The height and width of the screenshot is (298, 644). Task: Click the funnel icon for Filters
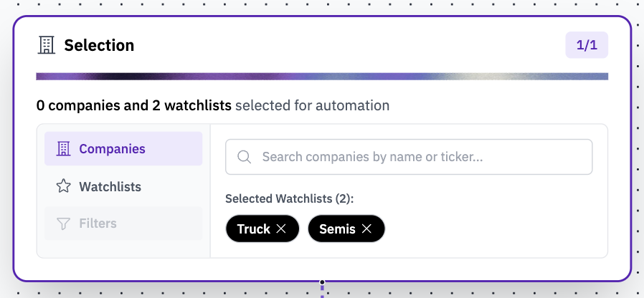pyautogui.click(x=63, y=223)
